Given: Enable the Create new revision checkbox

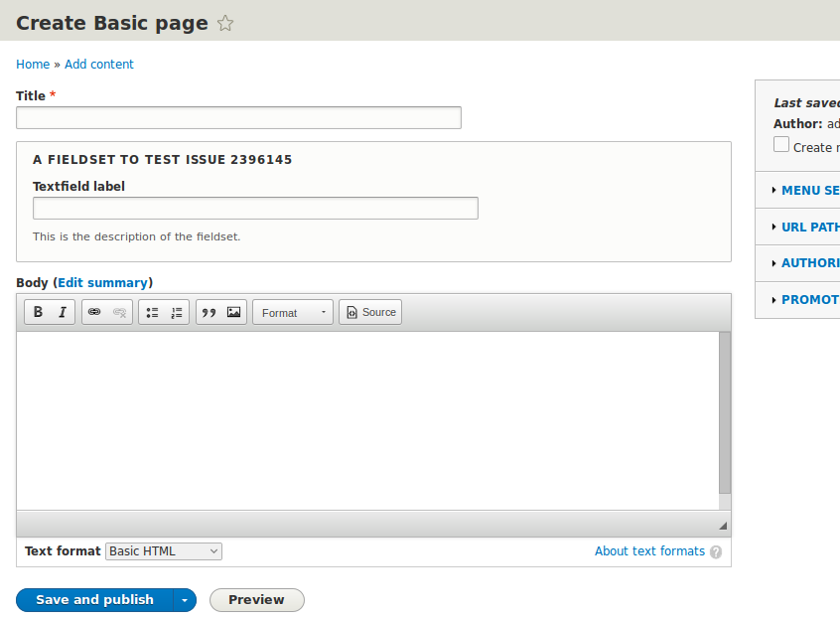Looking at the screenshot, I should coord(780,145).
